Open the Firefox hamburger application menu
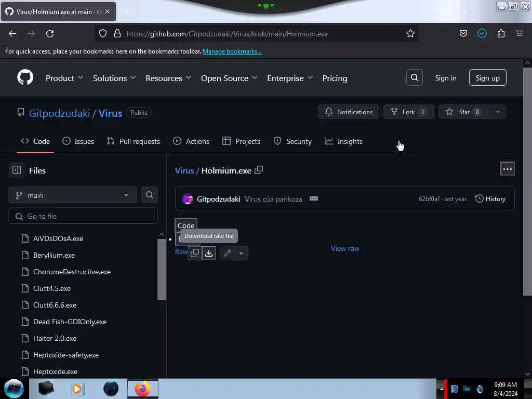 tap(519, 33)
